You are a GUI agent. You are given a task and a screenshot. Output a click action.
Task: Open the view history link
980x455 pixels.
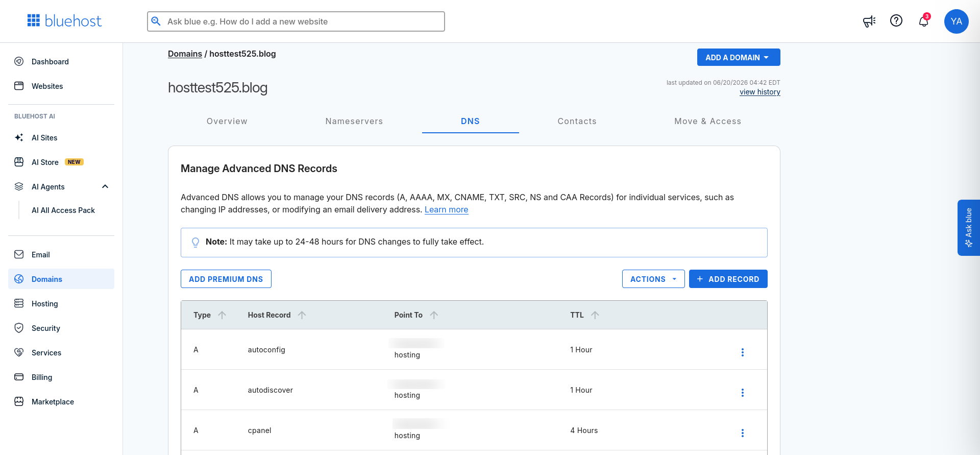[760, 92]
